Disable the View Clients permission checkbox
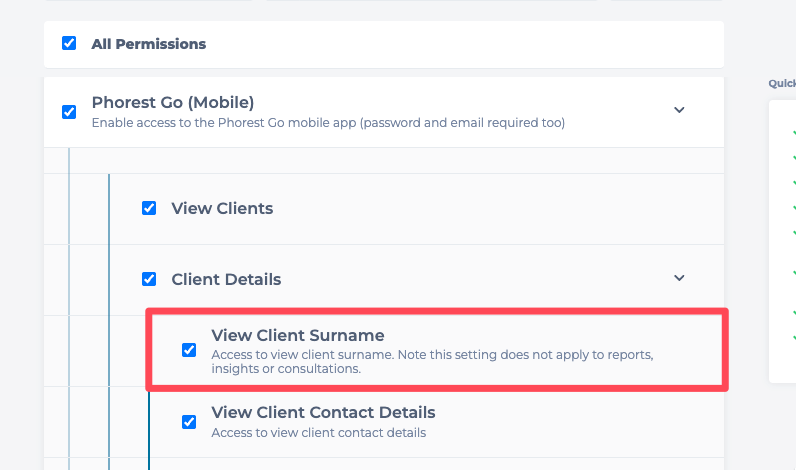The image size is (796, 470). tap(149, 208)
